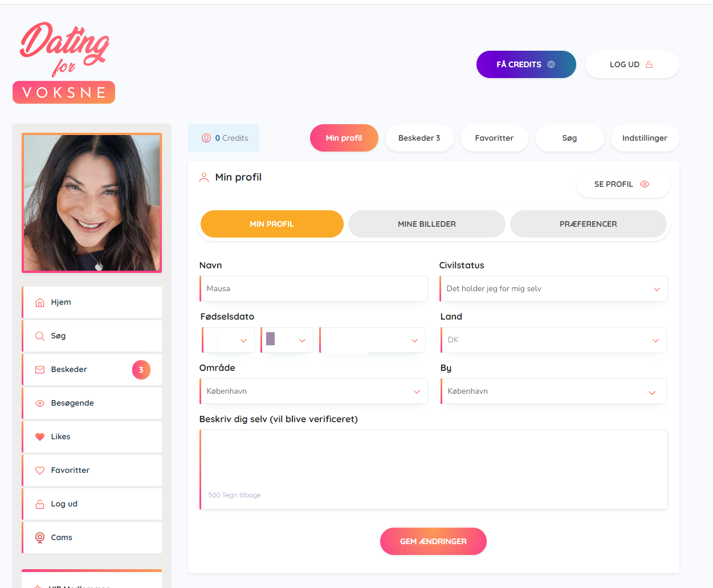Click the magnifier icon beside Søg in sidebar
Viewport: 713px width, 588px height.
tap(40, 336)
